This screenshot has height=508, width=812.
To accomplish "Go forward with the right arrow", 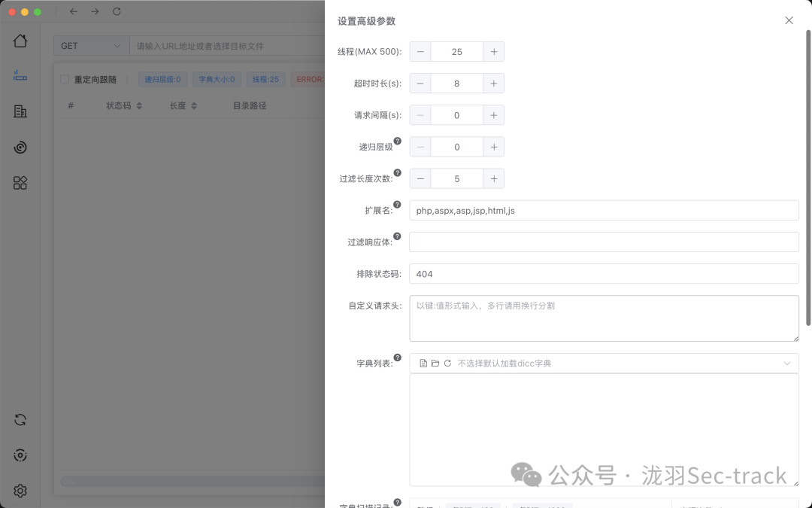I will pyautogui.click(x=95, y=11).
